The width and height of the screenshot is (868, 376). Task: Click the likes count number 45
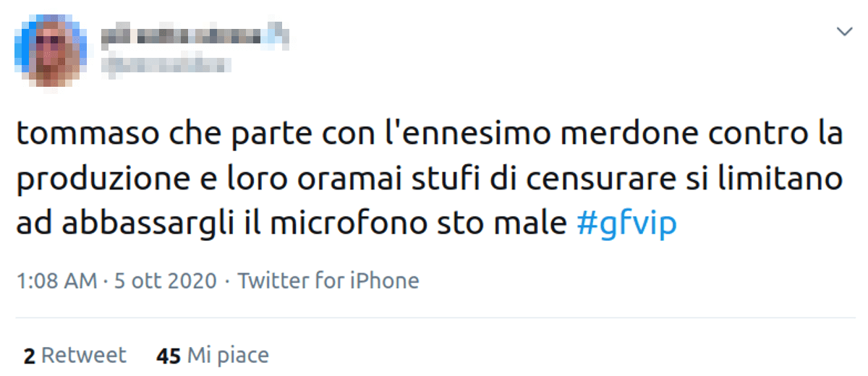pyautogui.click(x=169, y=356)
